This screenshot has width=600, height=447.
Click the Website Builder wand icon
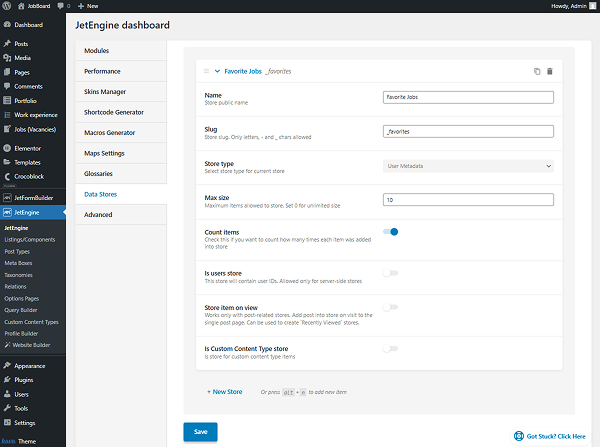point(7,345)
